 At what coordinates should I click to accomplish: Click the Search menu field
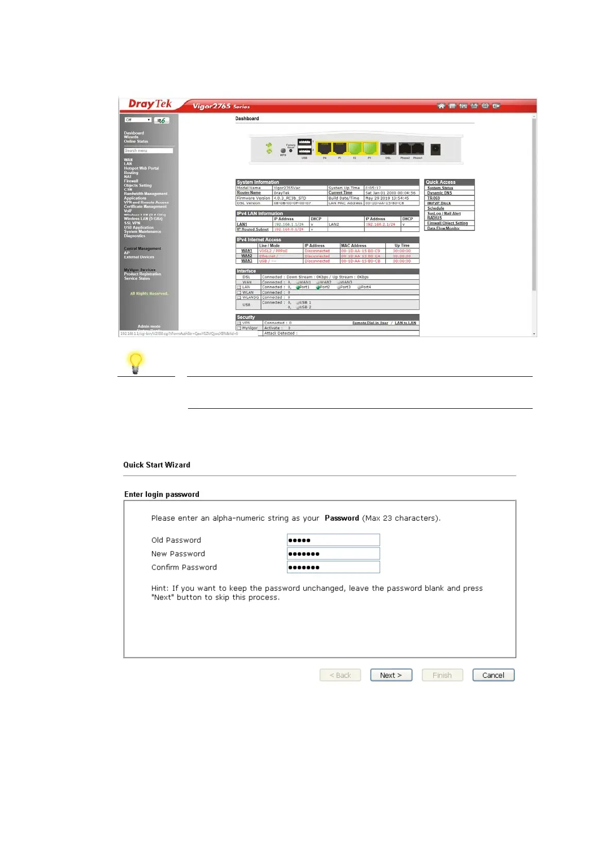[148, 151]
